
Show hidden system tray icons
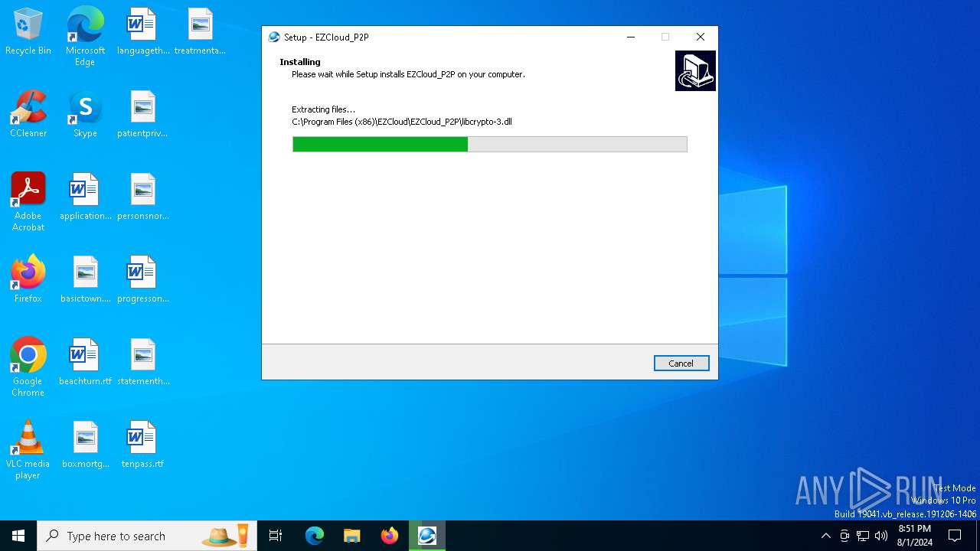coord(825,536)
